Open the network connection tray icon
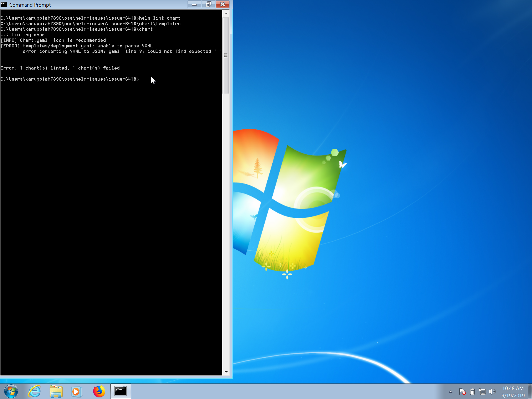532x399 pixels. [x=482, y=392]
